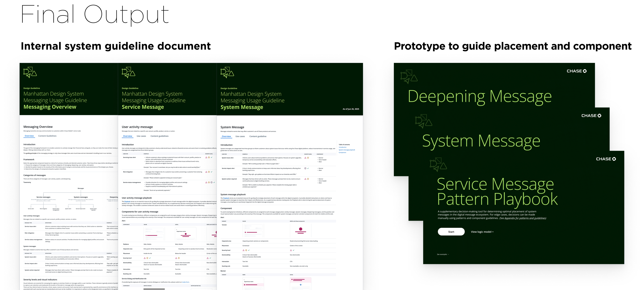Screen dimensions: 644x290
Task: Click shapes logo on System Message prototype slide
Action: pos(424,121)
